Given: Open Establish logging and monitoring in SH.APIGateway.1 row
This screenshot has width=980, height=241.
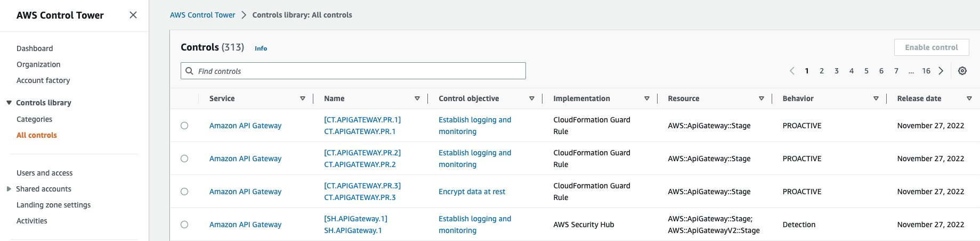Looking at the screenshot, I should pos(475,225).
